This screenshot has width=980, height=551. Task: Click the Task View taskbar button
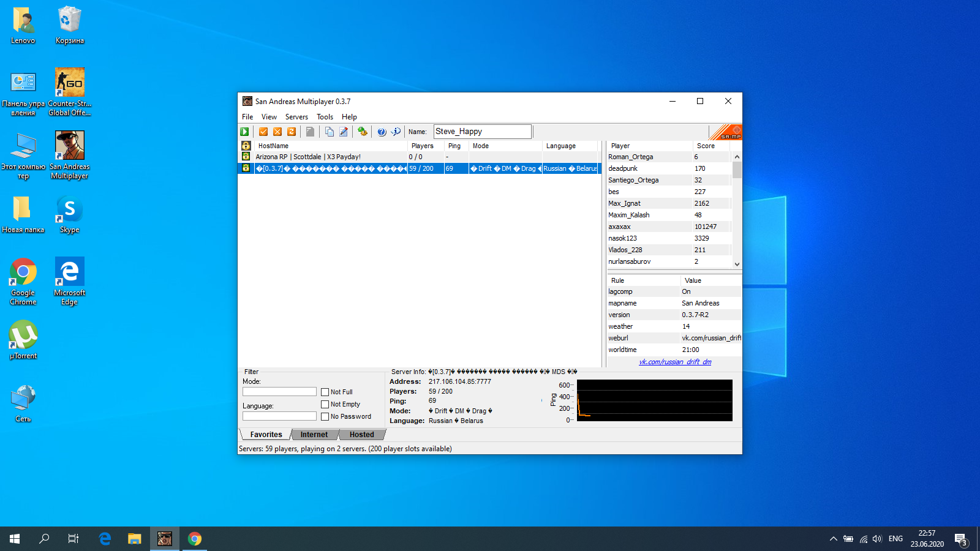[73, 539]
